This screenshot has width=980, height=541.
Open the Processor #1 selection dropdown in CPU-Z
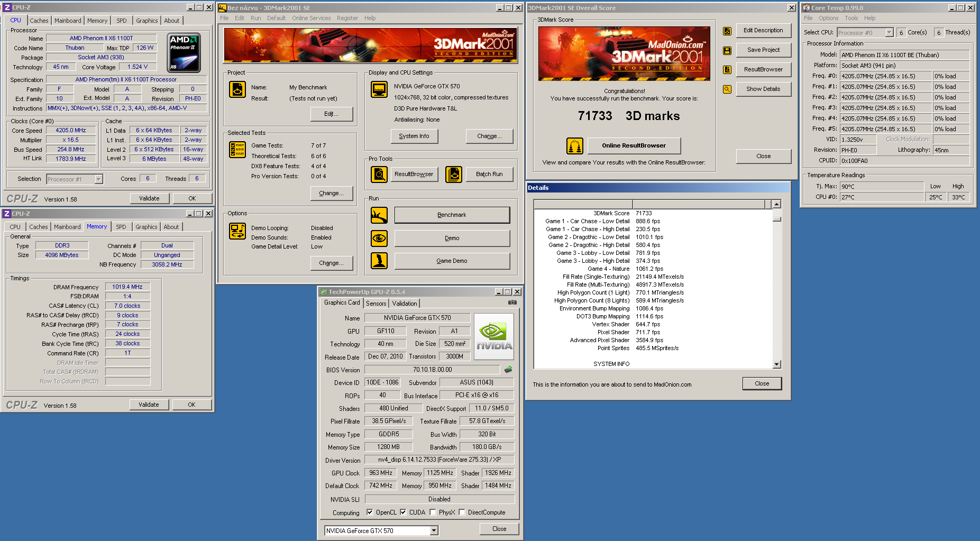98,179
